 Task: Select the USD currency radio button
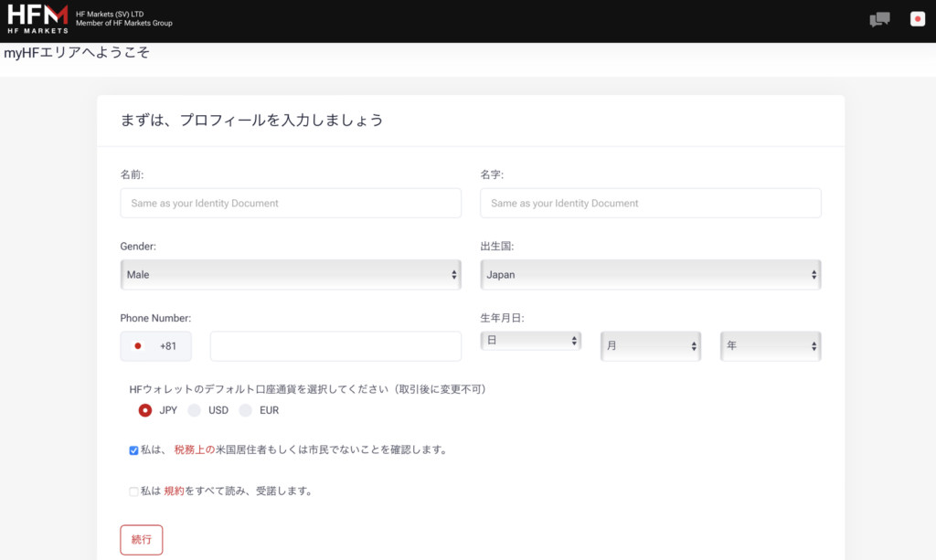194,410
